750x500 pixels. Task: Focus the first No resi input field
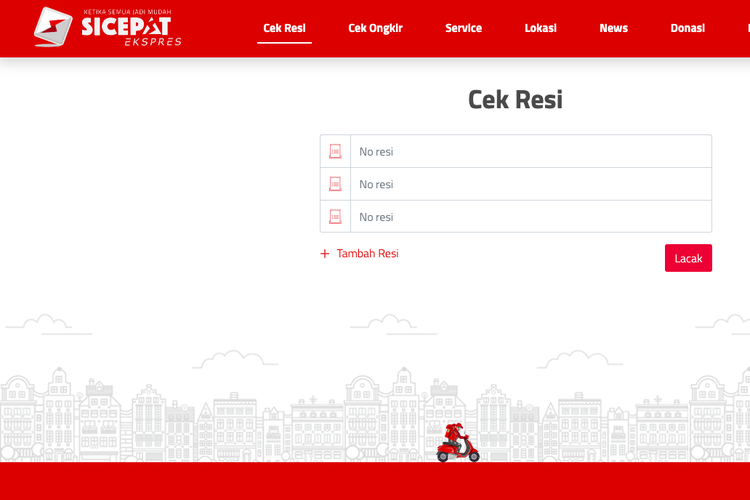click(x=530, y=151)
